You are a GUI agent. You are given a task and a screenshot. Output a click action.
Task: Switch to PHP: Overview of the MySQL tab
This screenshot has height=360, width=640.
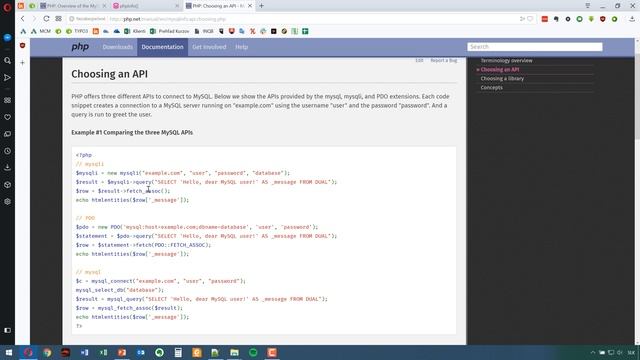tap(73, 6)
